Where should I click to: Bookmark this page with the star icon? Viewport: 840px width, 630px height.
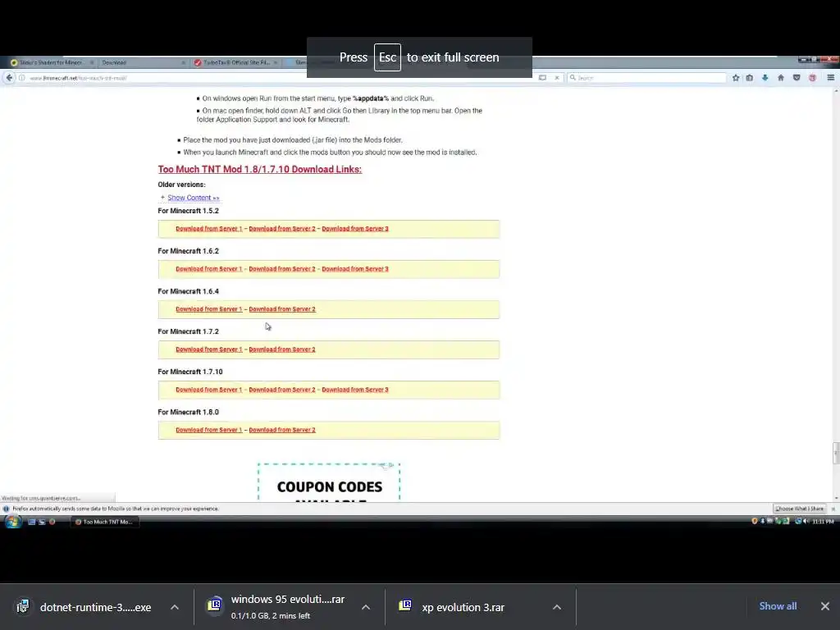(736, 78)
